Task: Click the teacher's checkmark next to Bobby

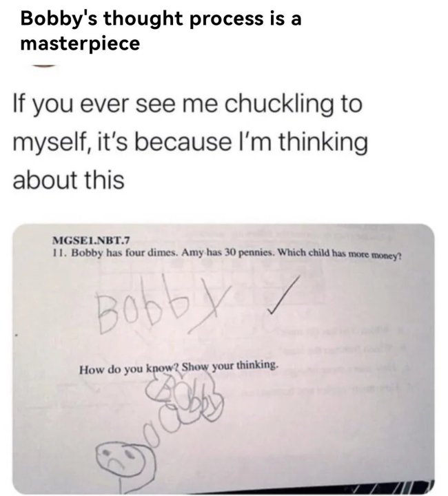Action: coord(283,295)
